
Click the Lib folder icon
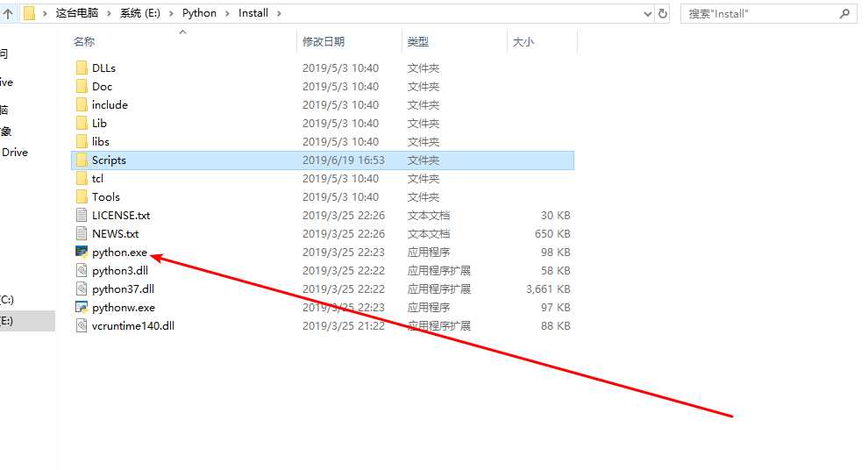82,123
